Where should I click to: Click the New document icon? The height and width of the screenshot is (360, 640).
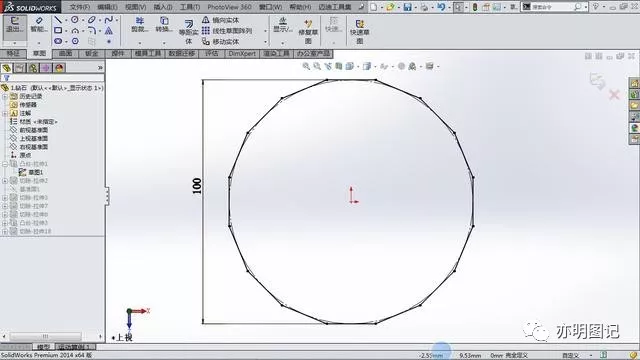click(x=373, y=7)
